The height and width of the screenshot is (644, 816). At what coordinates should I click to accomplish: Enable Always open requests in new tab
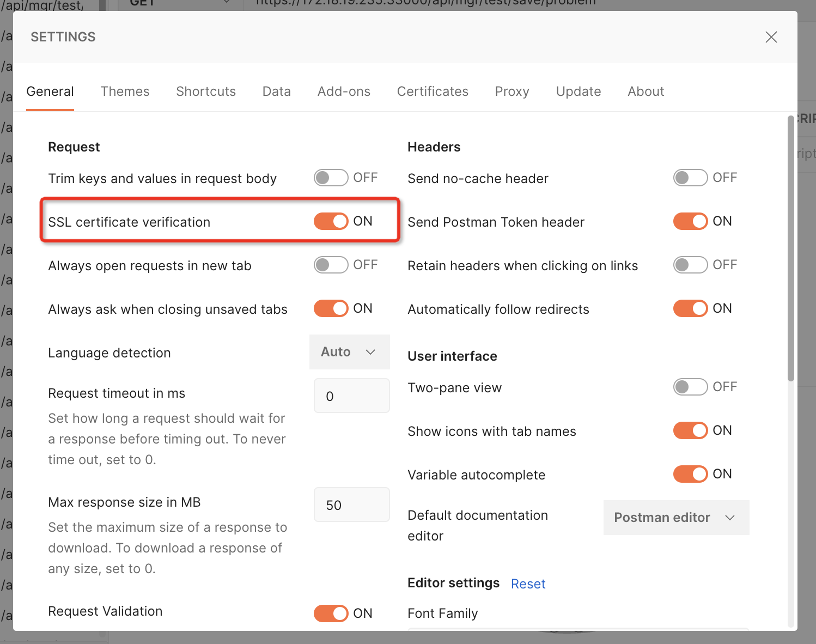(x=331, y=265)
